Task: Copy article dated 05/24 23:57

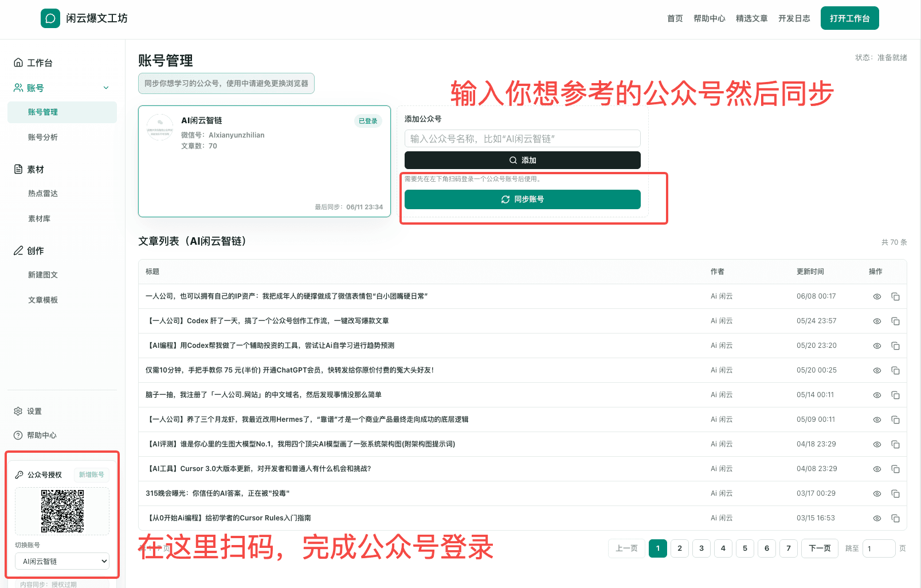Action: [x=895, y=322]
